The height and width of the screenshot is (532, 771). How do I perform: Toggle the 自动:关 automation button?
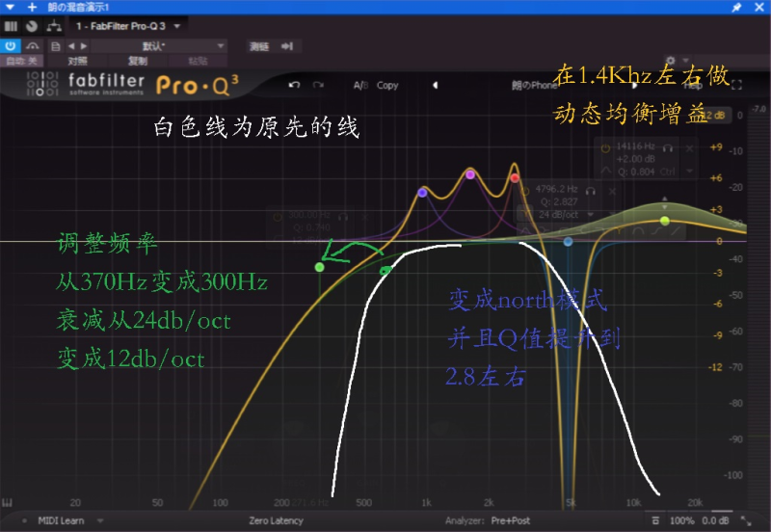click(x=21, y=61)
